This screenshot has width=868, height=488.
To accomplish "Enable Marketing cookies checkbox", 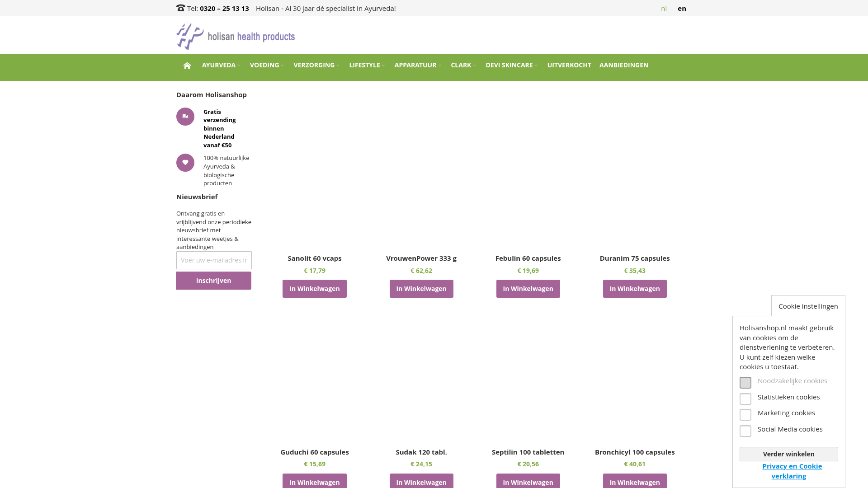I will coord(745,415).
